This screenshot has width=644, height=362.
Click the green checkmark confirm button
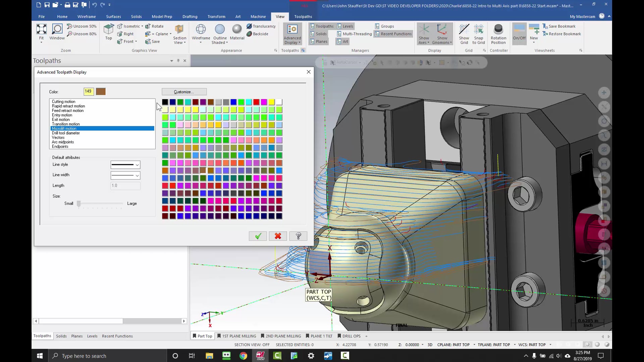point(258,236)
